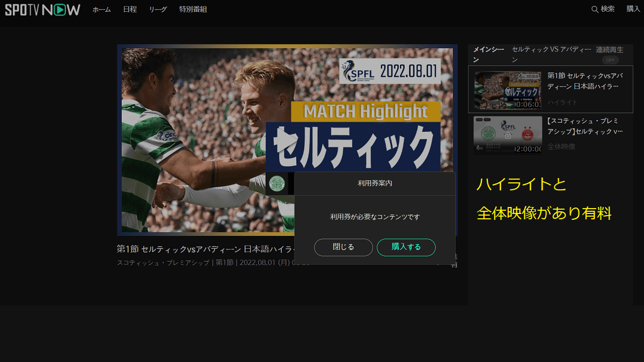644x362 pixels.
Task: Click the SPOTV NOW logo
Action: point(42,9)
